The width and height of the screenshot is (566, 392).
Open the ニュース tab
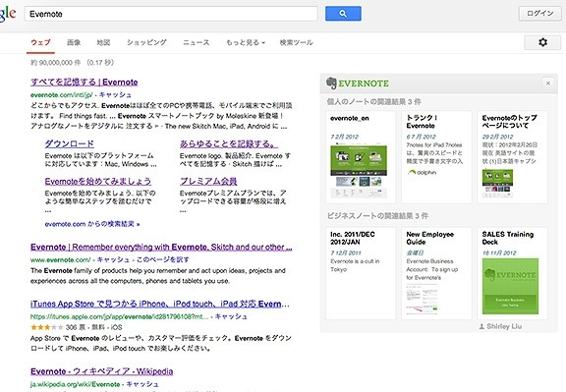tap(196, 42)
